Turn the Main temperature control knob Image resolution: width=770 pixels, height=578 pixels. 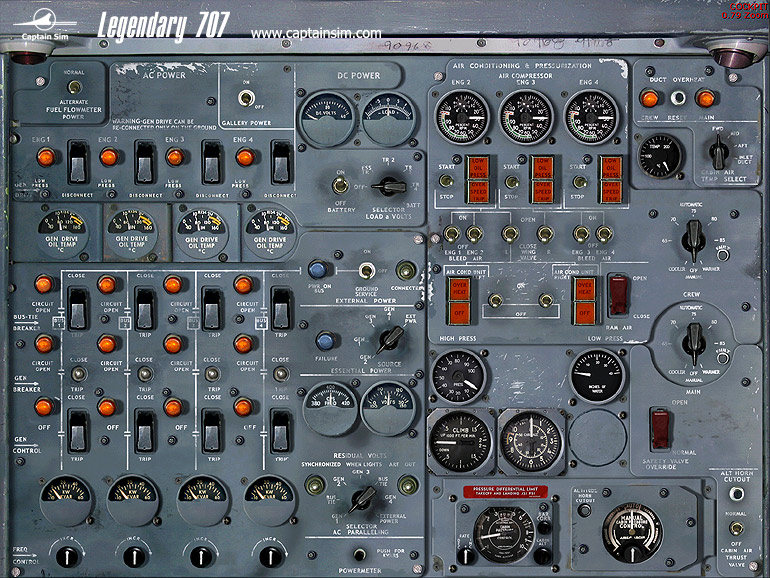click(694, 343)
